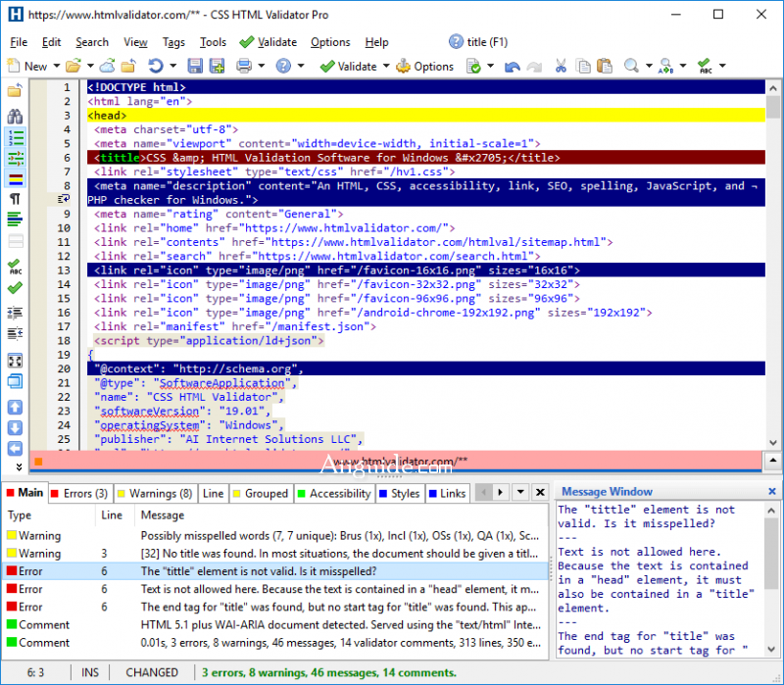The height and width of the screenshot is (685, 784).
Task: Click the Open folder icon in toolbar
Action: tap(73, 66)
